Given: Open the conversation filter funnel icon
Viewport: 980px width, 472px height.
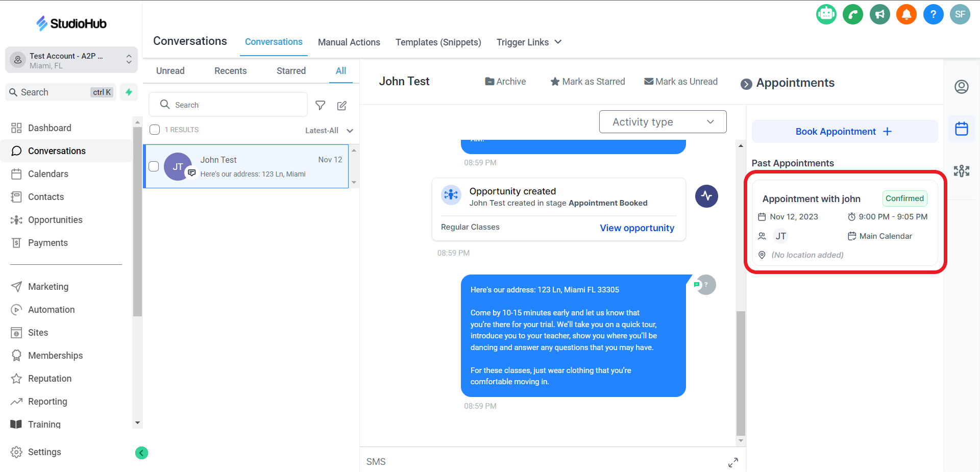Looking at the screenshot, I should click(x=321, y=105).
